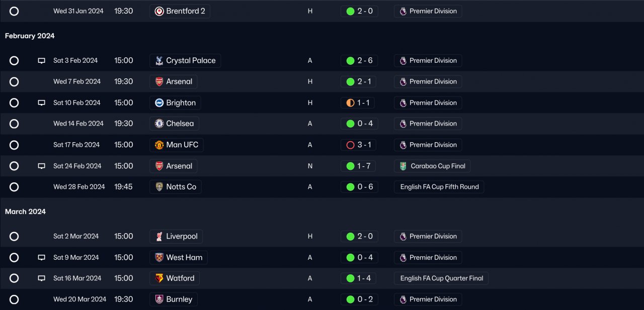Click the red loss indicator for Man UFC
644x310 pixels.
pyautogui.click(x=351, y=145)
